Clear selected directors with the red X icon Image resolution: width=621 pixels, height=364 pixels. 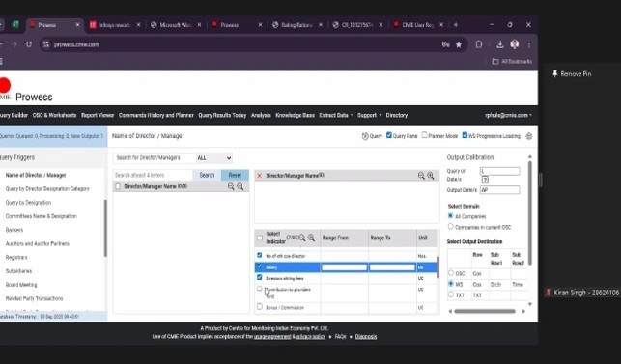(x=260, y=176)
